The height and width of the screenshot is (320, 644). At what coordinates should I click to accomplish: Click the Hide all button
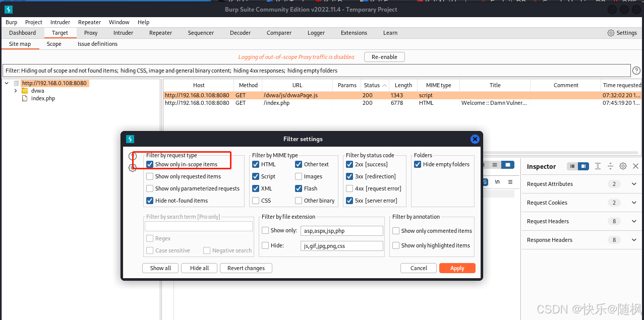(x=199, y=268)
